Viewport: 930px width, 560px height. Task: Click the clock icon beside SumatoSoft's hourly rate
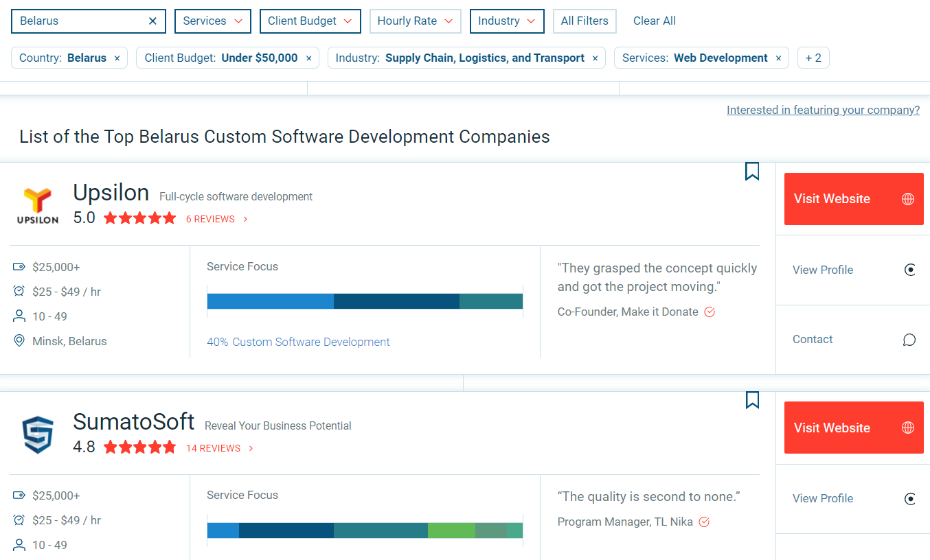pyautogui.click(x=19, y=520)
